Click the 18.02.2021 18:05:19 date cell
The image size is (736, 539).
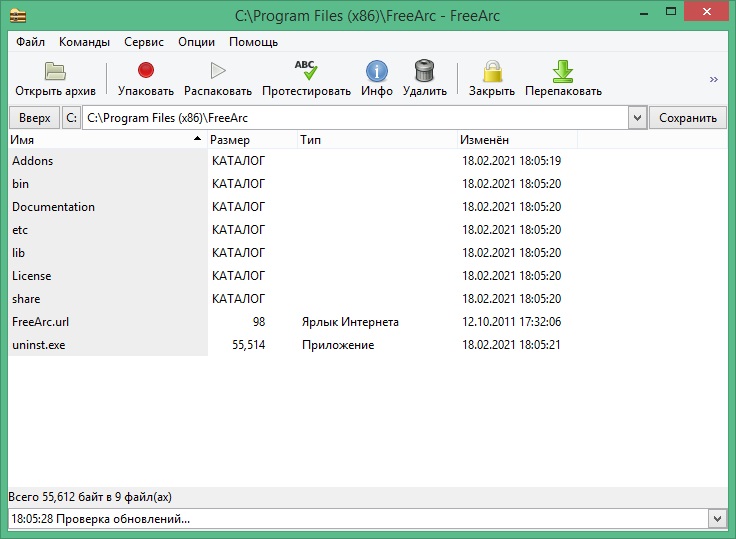(x=511, y=161)
